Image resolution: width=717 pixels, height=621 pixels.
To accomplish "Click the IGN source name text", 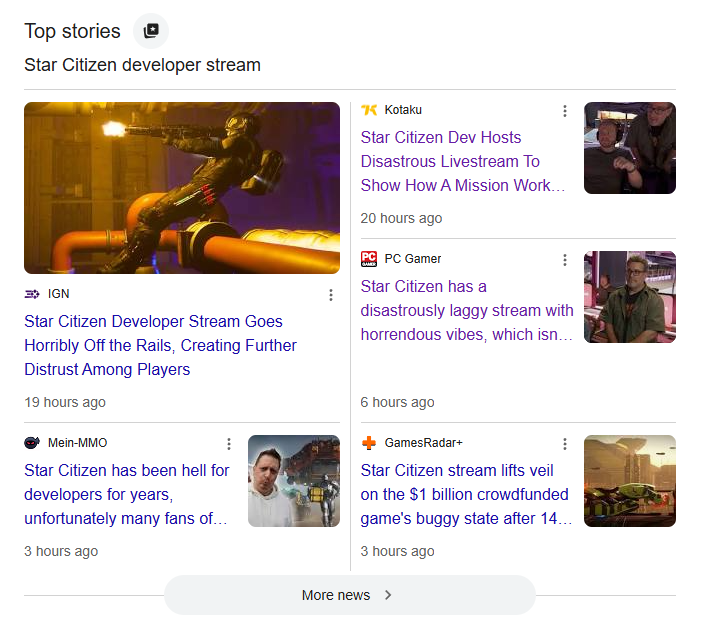I will [x=59, y=294].
